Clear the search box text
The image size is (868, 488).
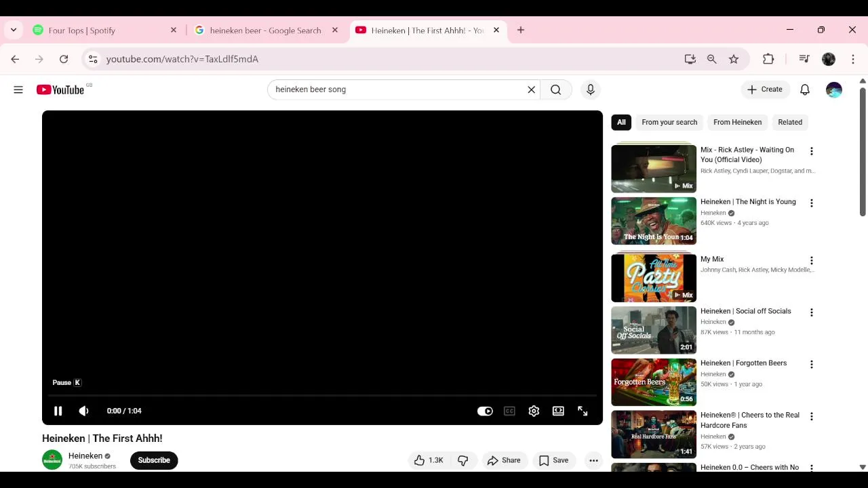(x=532, y=89)
